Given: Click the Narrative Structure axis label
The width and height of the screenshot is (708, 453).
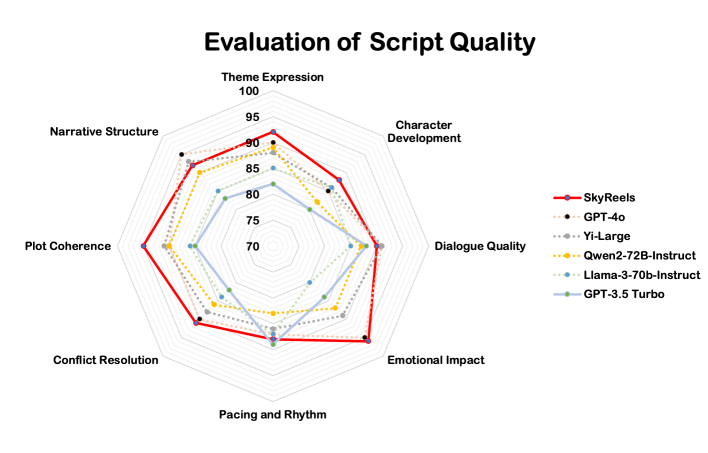Looking at the screenshot, I should tap(104, 131).
